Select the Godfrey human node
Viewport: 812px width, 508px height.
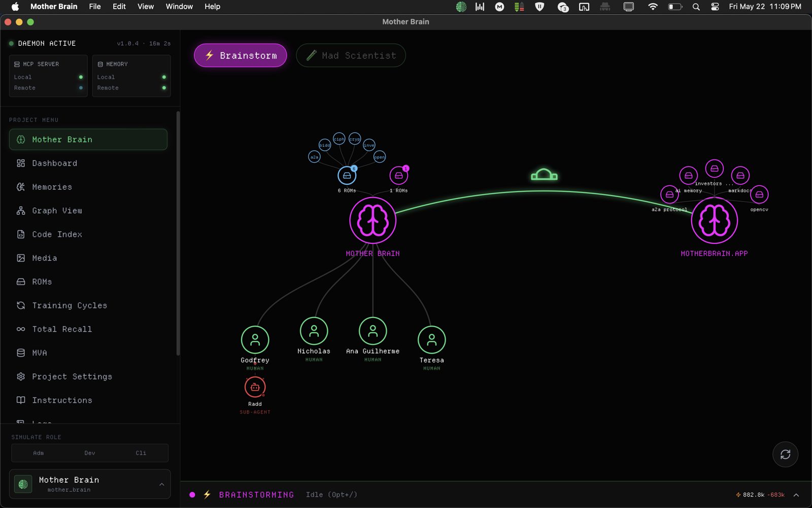click(255, 340)
